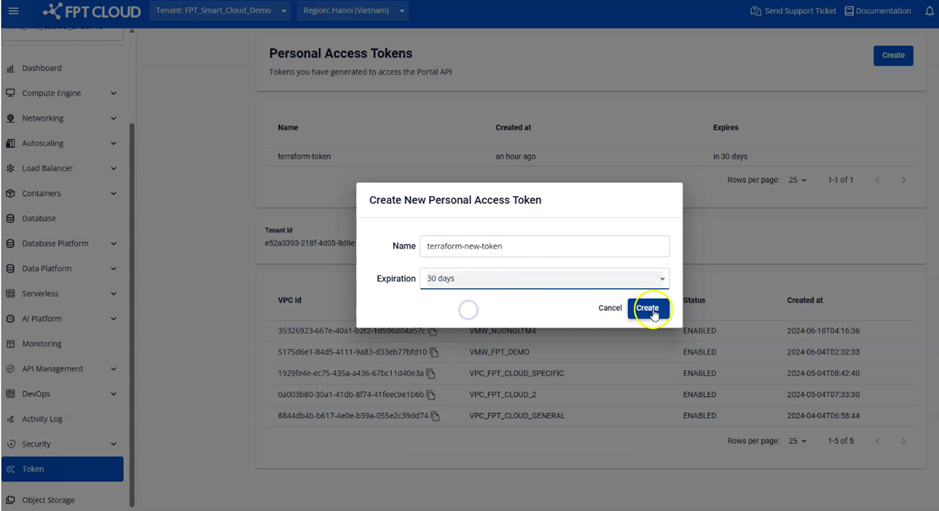
Task: Click the token Name input field
Action: point(544,246)
